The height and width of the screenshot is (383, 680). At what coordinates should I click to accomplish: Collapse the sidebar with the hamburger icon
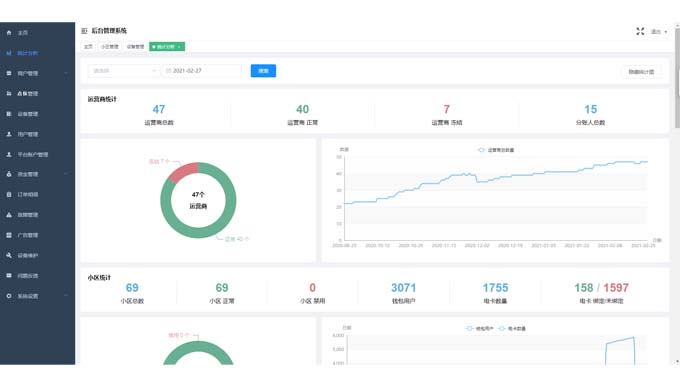click(x=84, y=31)
